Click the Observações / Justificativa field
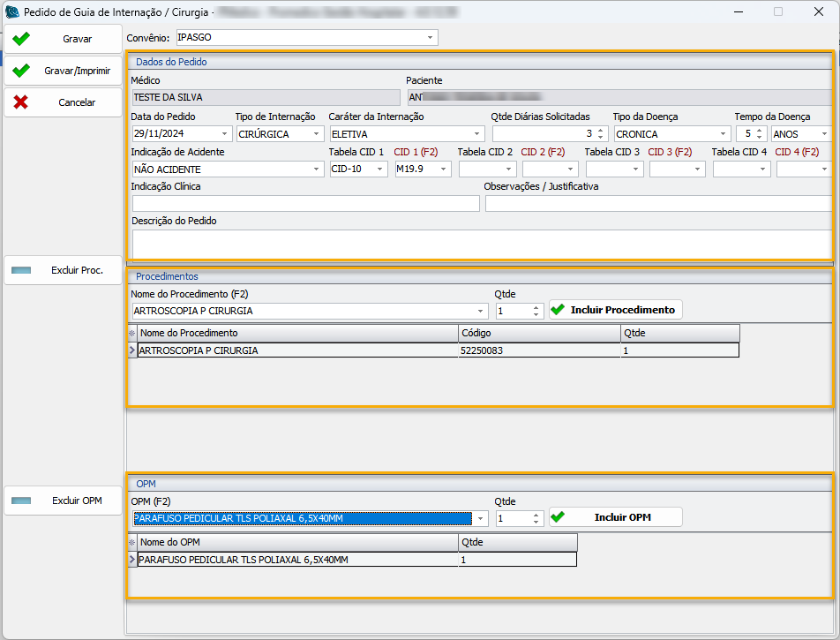The height and width of the screenshot is (640, 840). [657, 204]
